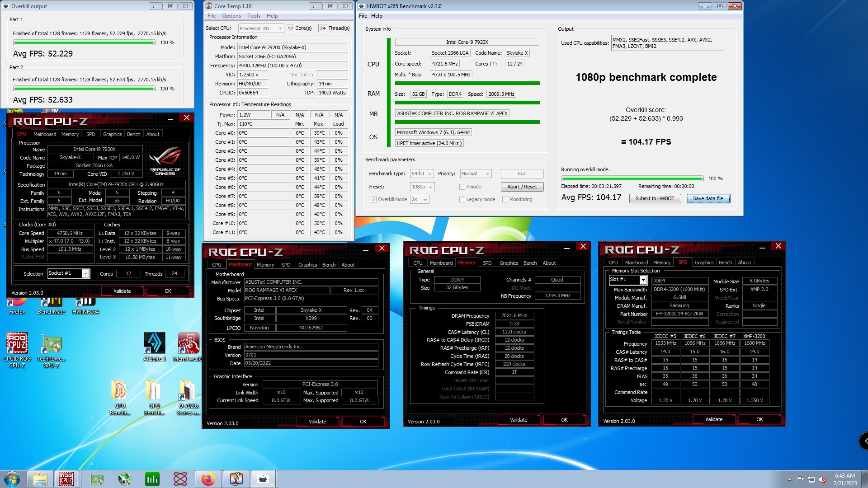Click the Core Temp title bar icon
Viewport: 868px width, 488px height.
point(209,6)
